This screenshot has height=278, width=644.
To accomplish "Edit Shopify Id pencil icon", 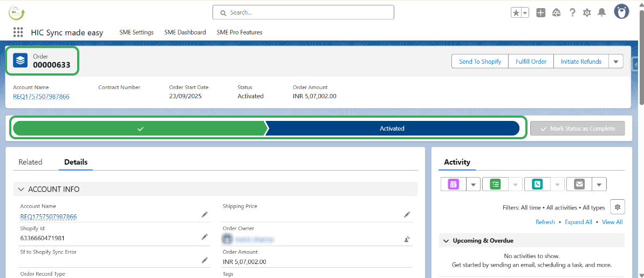I will (204, 236).
